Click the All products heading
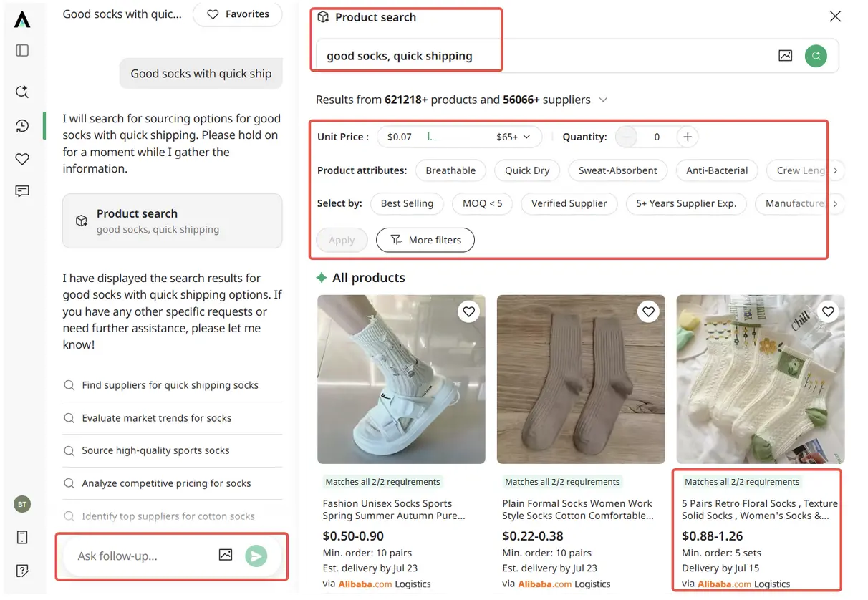Viewport: 868px width, 600px height. (369, 278)
